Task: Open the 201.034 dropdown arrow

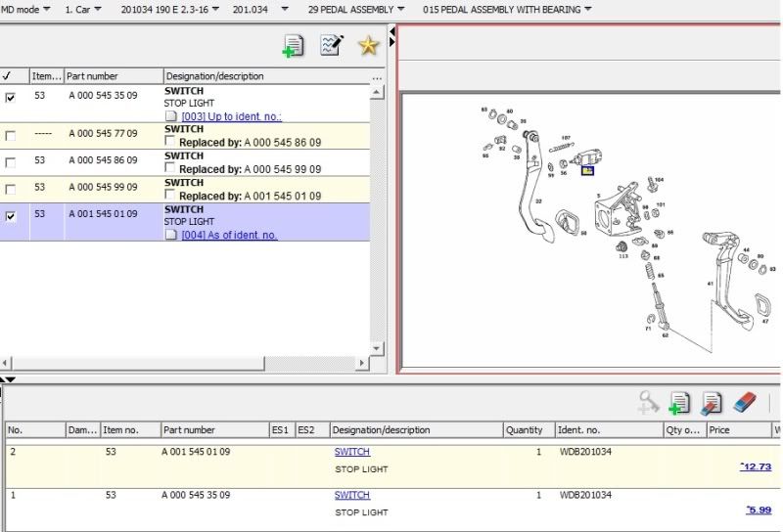Action: pyautogui.click(x=284, y=9)
